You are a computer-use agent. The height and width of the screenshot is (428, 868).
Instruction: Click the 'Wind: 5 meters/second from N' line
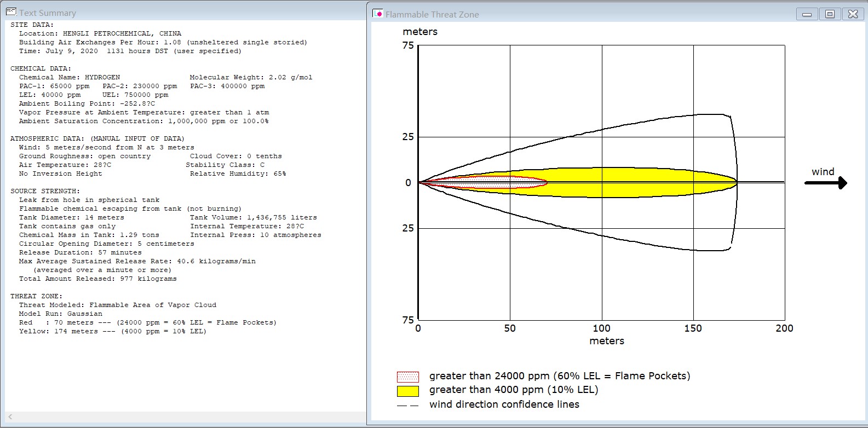point(107,147)
